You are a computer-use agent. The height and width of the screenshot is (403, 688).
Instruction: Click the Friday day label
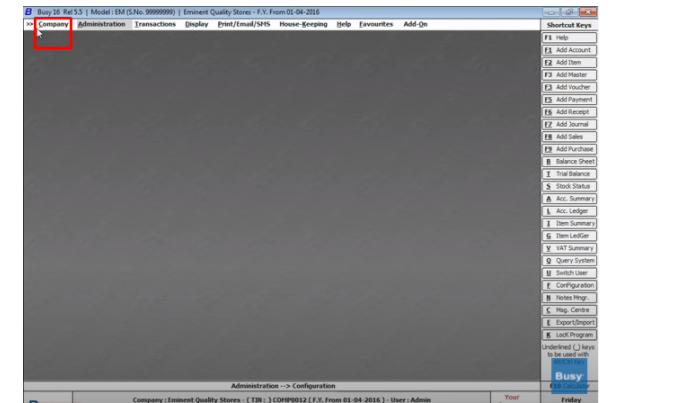point(571,399)
